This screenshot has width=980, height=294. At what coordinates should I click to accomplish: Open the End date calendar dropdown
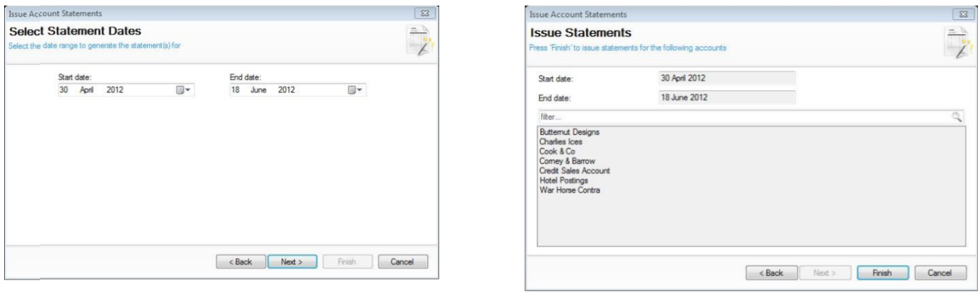click(x=356, y=90)
